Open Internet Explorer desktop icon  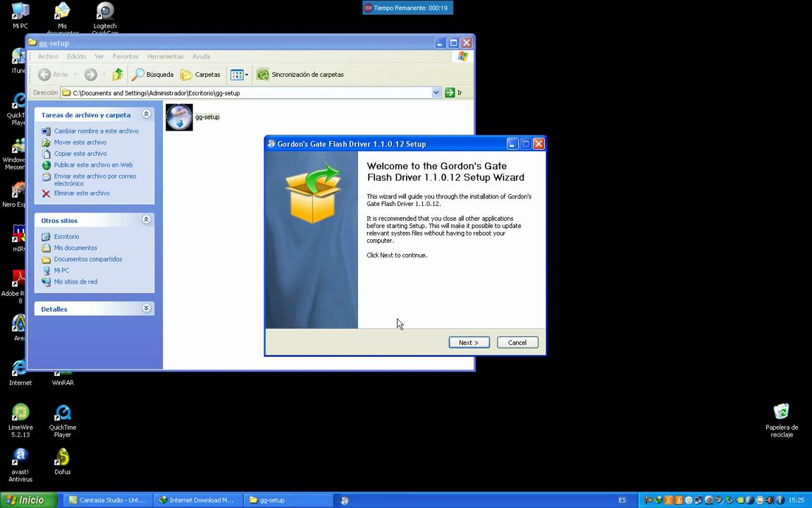pyautogui.click(x=20, y=373)
